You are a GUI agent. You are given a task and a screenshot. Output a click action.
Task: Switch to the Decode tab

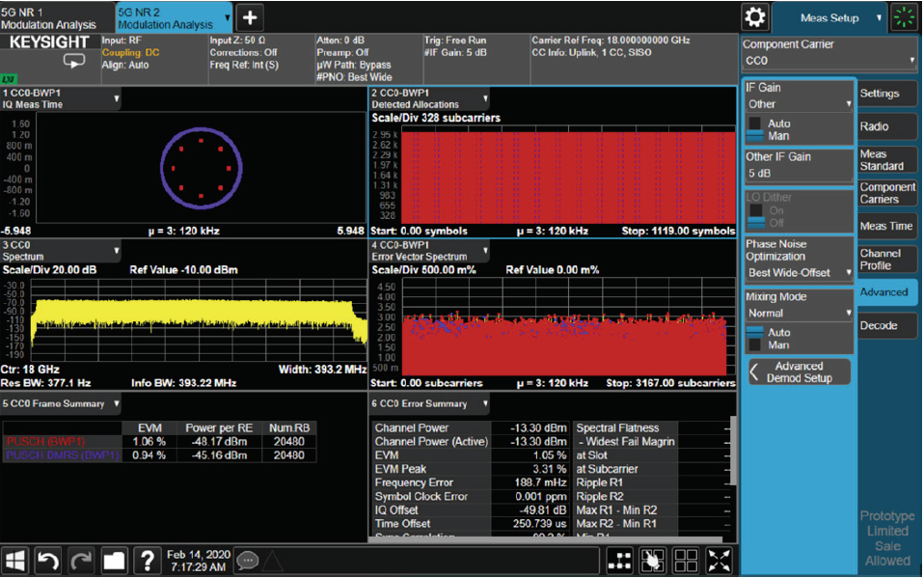pos(879,325)
